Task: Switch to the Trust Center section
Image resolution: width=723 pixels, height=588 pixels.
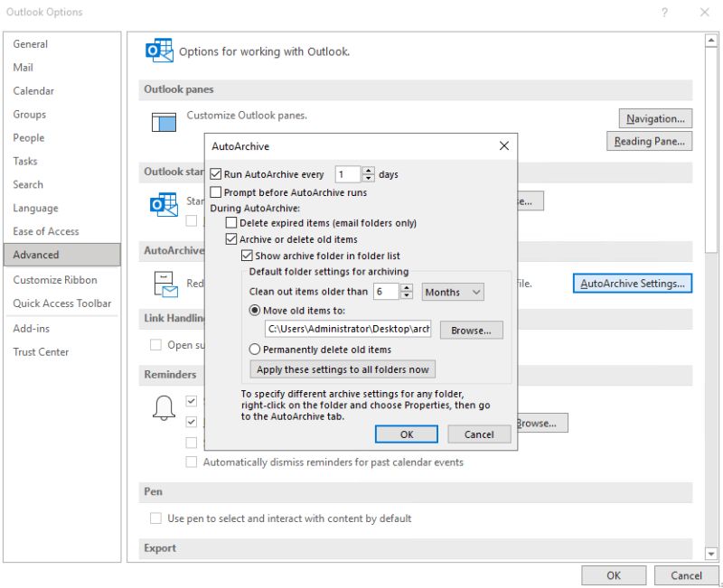Action: tap(42, 351)
